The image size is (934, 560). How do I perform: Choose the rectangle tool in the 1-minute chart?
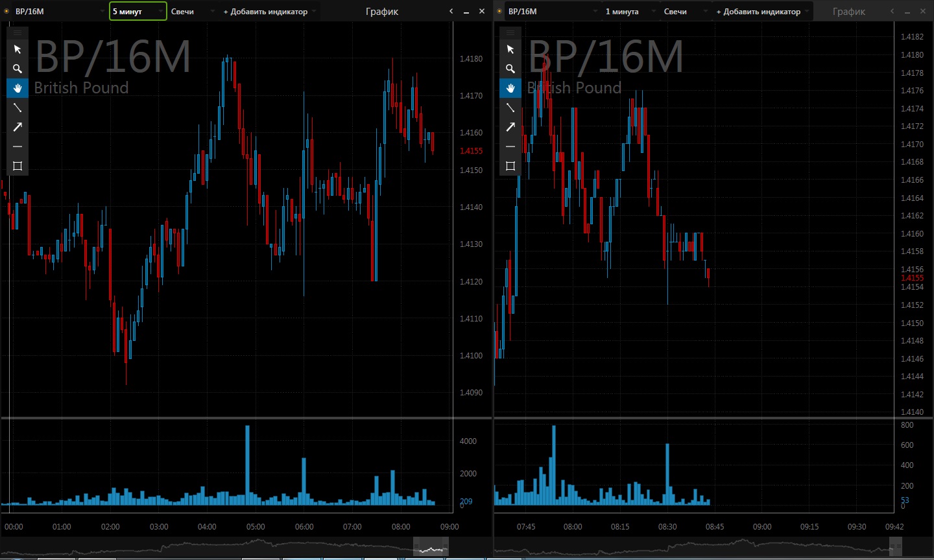pyautogui.click(x=510, y=166)
